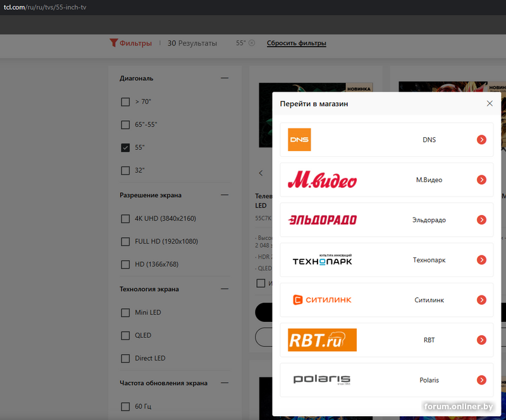Check the Direct LED checkbox

point(125,359)
